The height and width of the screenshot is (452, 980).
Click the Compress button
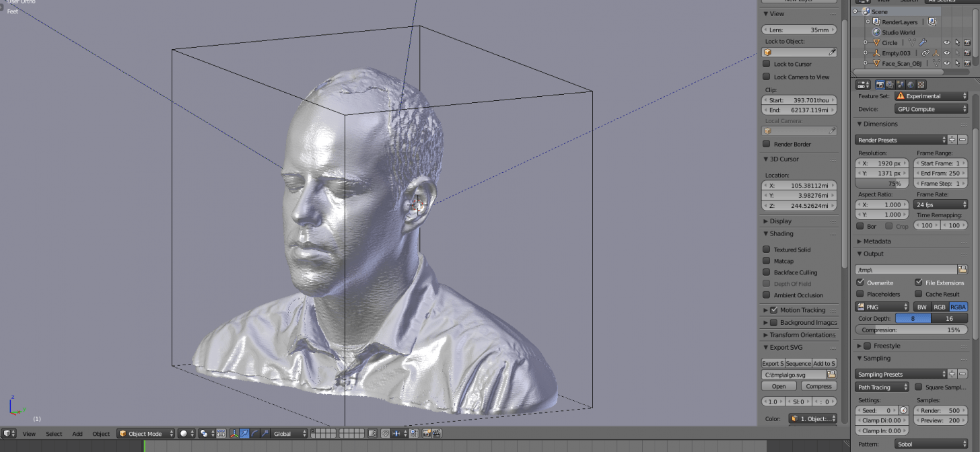tap(818, 386)
